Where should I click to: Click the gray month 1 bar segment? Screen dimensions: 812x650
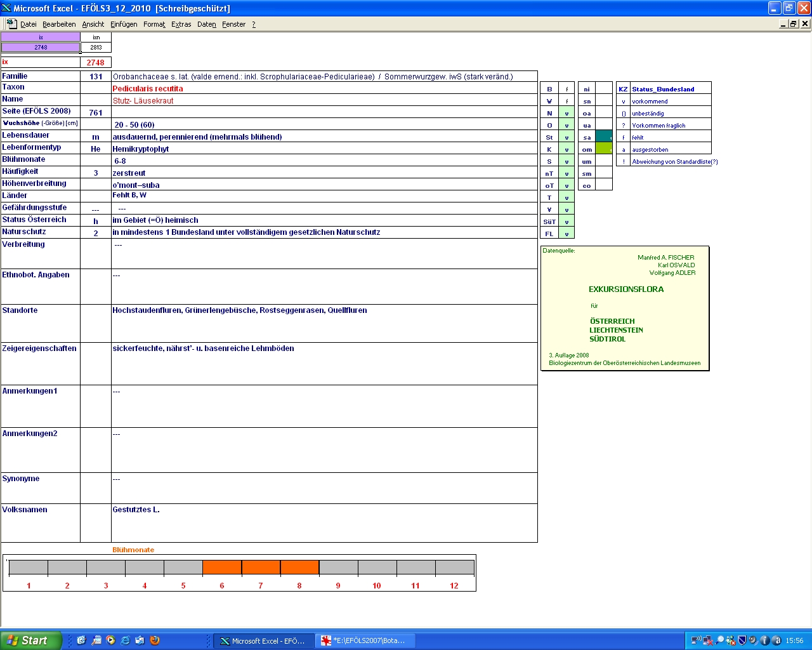[x=29, y=567]
